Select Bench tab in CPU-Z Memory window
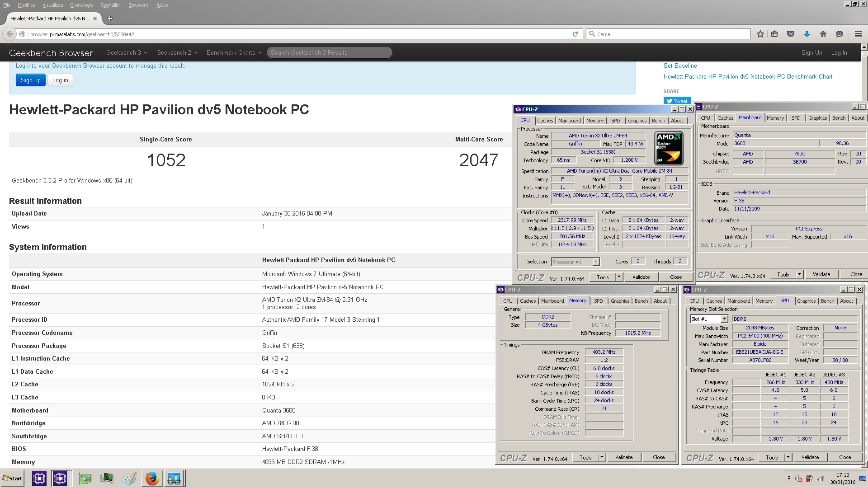This screenshot has height=488, width=868. (x=641, y=301)
